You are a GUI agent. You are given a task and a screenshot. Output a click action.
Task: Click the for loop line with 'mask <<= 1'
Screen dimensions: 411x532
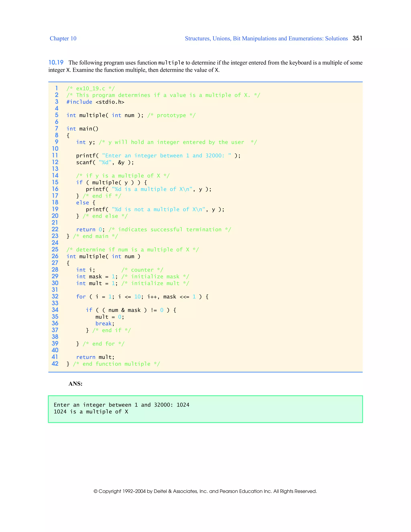pyautogui.click(x=142, y=297)
